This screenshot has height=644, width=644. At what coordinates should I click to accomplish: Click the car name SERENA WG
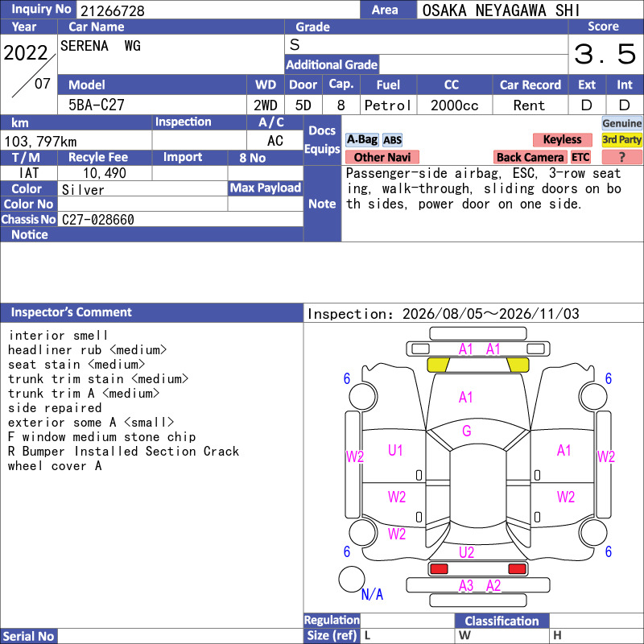coord(101,46)
